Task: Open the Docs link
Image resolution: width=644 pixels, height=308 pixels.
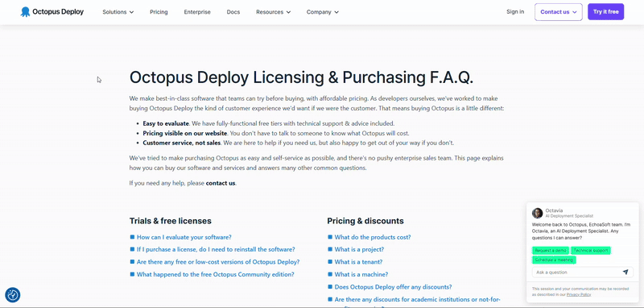Action: pyautogui.click(x=233, y=12)
